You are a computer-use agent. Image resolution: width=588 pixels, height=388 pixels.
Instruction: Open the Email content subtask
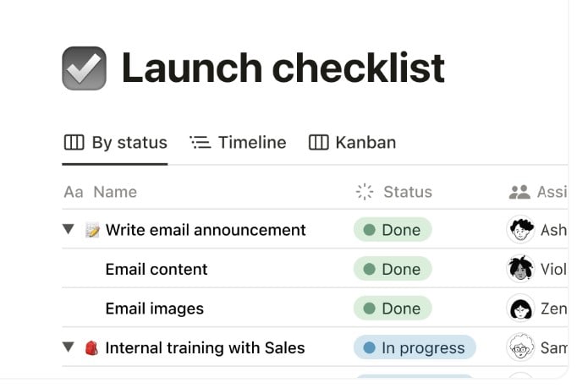[x=157, y=269]
